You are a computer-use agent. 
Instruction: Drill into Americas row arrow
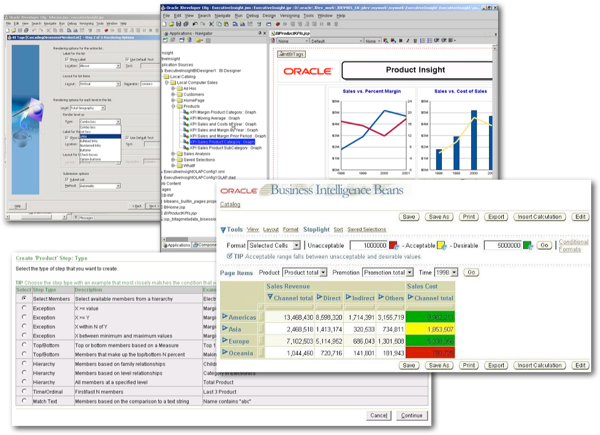pos(225,316)
